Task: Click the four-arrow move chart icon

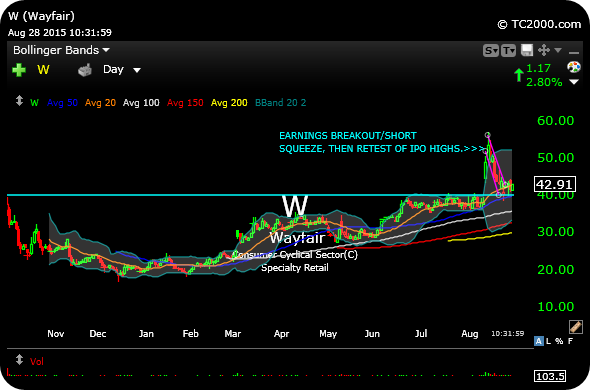Action: point(544,50)
